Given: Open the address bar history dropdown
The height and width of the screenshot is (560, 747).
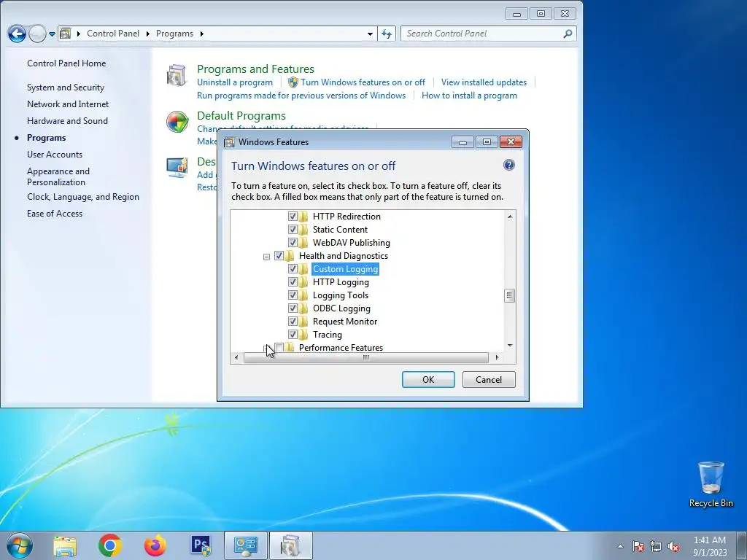Looking at the screenshot, I should tap(370, 34).
